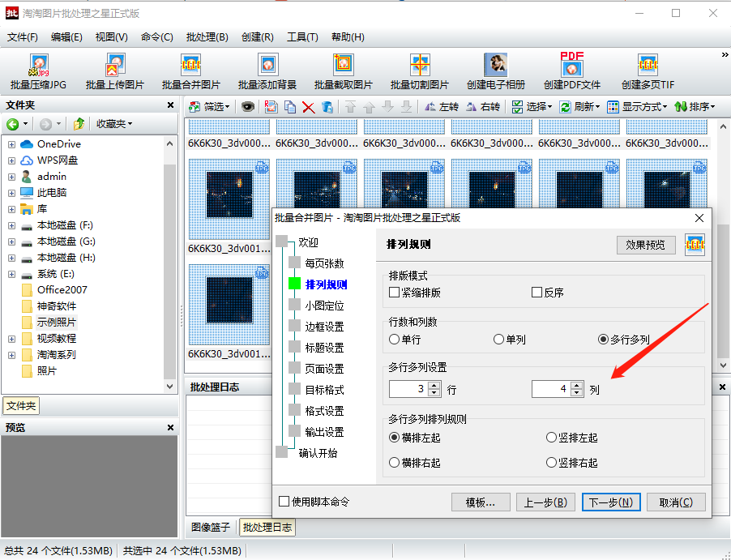
Task: Click the folder tree vertical scrollbar
Action: (169, 265)
